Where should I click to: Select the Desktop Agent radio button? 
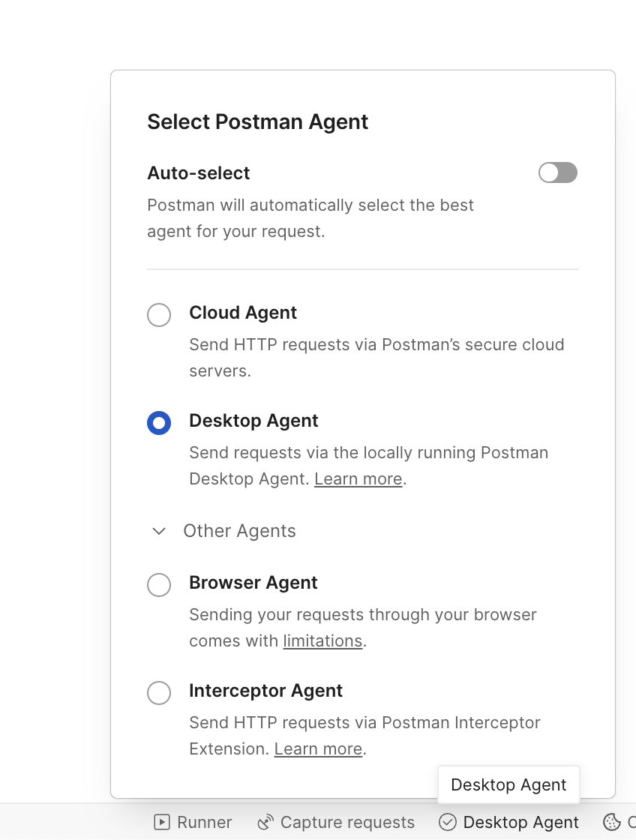[x=159, y=423]
